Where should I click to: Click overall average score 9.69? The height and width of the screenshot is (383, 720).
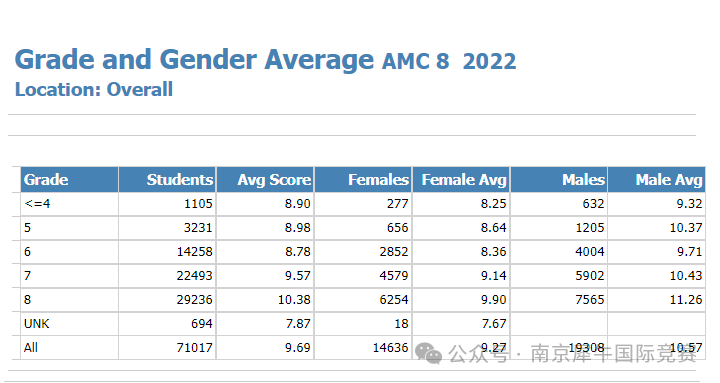coord(298,348)
